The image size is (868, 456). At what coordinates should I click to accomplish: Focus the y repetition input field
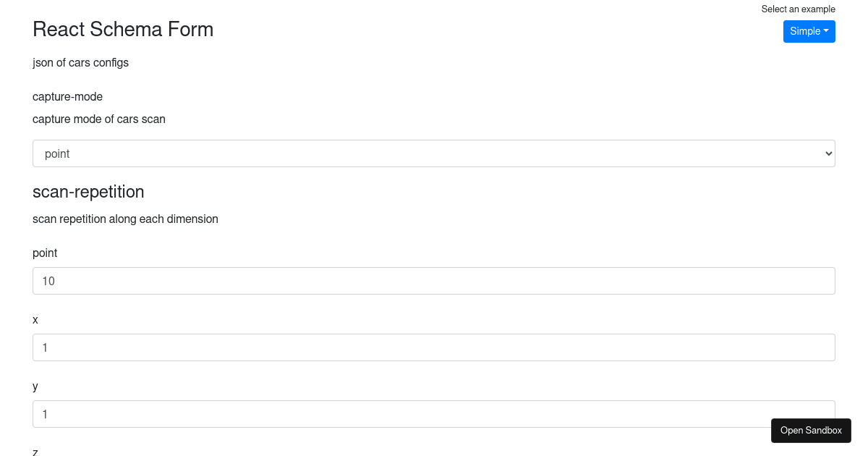pos(434,414)
